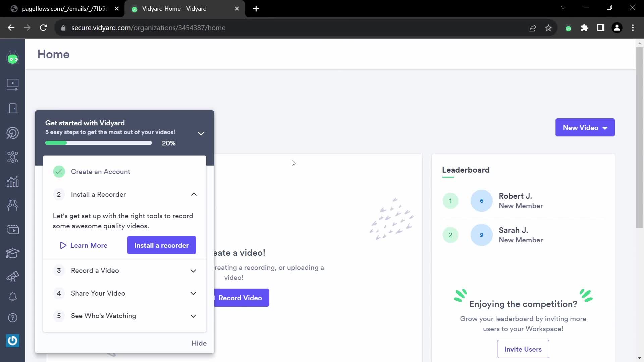Viewport: 644px width, 362px height.
Task: Toggle step 3 Record a Video expander
Action: 193,270
